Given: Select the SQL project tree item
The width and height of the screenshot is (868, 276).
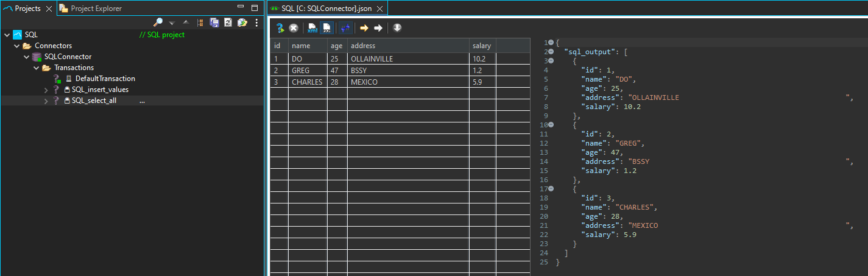Looking at the screenshot, I should point(31,35).
